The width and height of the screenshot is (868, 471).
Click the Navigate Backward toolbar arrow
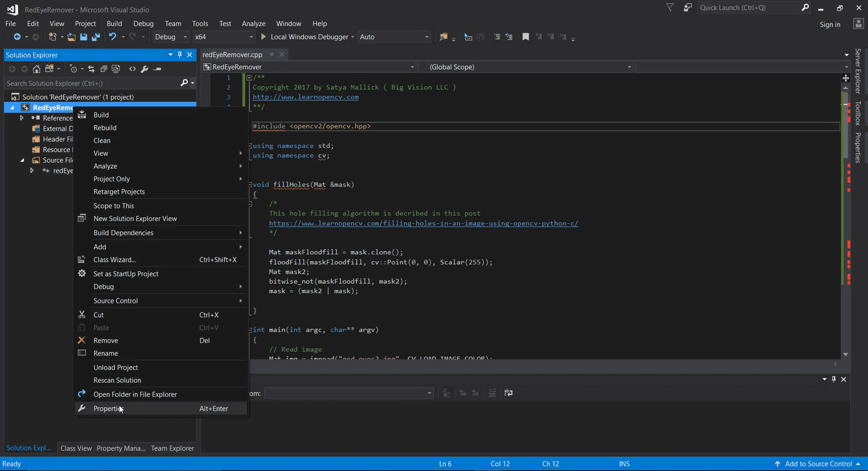pos(17,37)
